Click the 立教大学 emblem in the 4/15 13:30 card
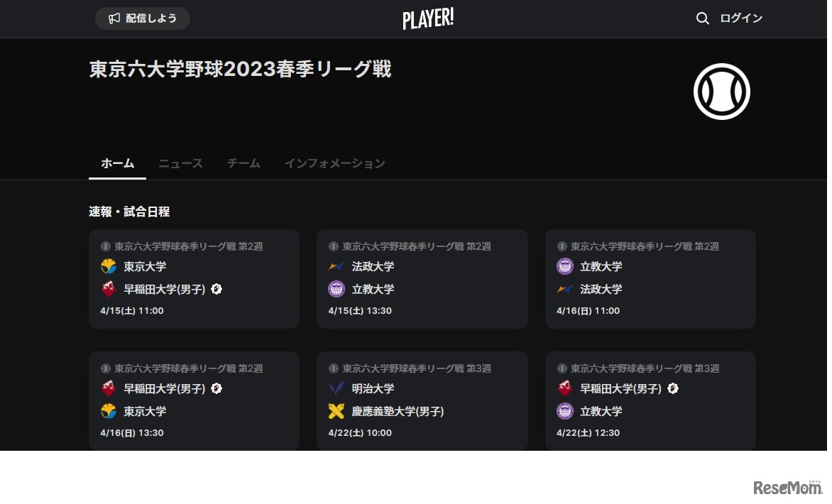 pos(336,289)
